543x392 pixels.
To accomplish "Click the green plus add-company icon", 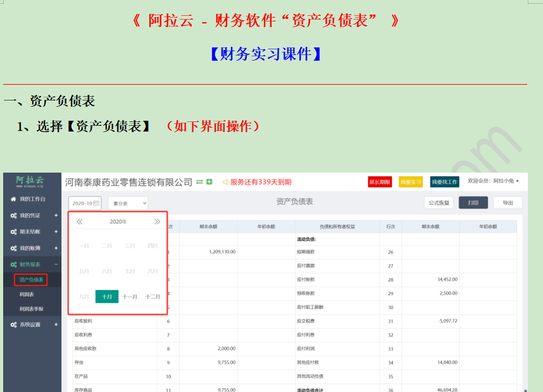I will (209, 182).
